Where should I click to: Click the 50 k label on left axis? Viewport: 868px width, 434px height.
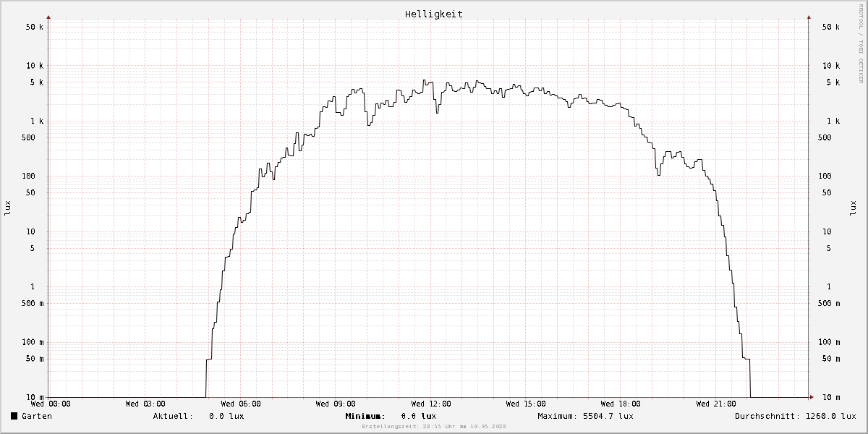35,27
